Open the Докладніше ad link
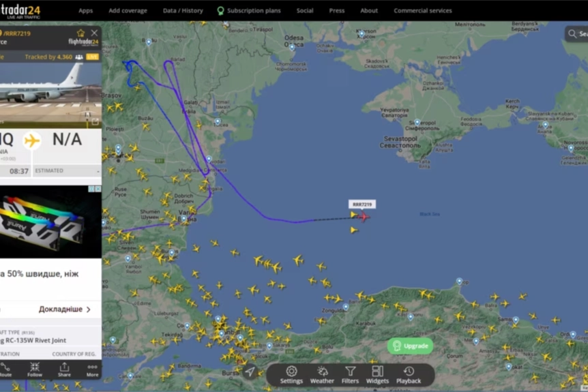The image size is (588, 392). pos(65,309)
